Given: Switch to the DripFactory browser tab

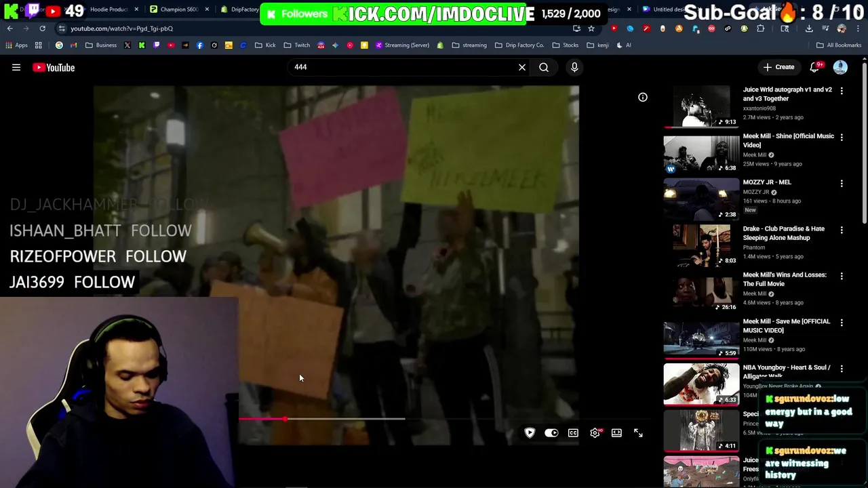Looking at the screenshot, I should [240, 9].
